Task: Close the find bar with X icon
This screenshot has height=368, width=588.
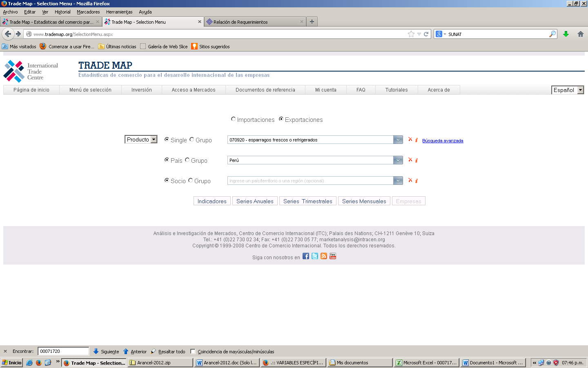Action: (5, 351)
